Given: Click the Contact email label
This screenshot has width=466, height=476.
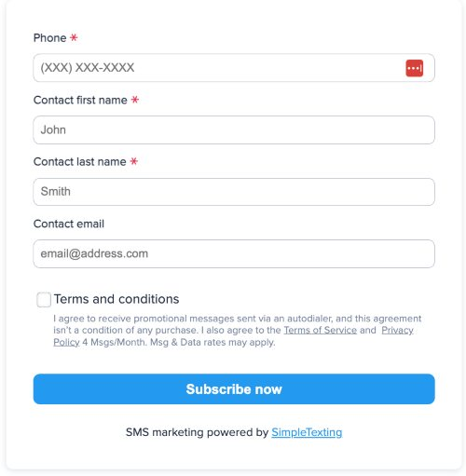Looking at the screenshot, I should [69, 224].
